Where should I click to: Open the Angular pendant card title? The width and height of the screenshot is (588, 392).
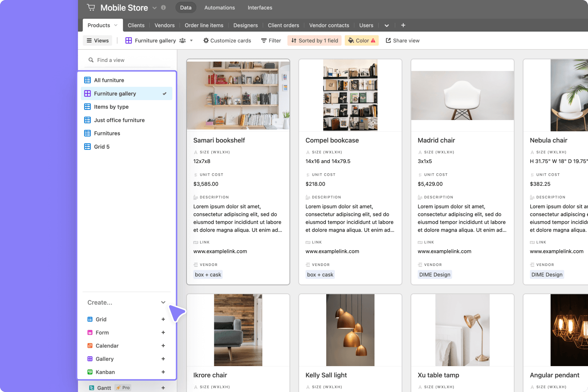point(554,375)
